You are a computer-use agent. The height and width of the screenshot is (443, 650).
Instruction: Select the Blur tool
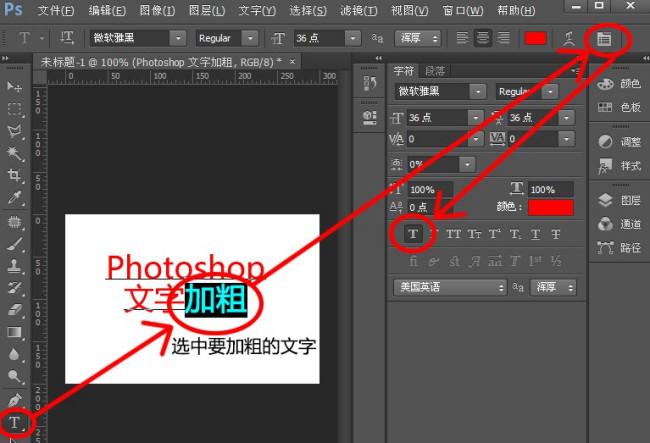pyautogui.click(x=15, y=354)
